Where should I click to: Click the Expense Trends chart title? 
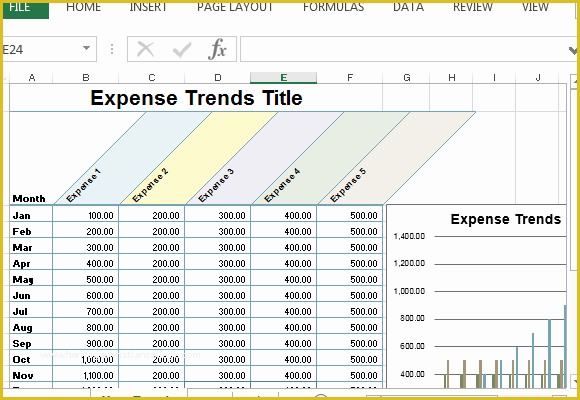[506, 219]
